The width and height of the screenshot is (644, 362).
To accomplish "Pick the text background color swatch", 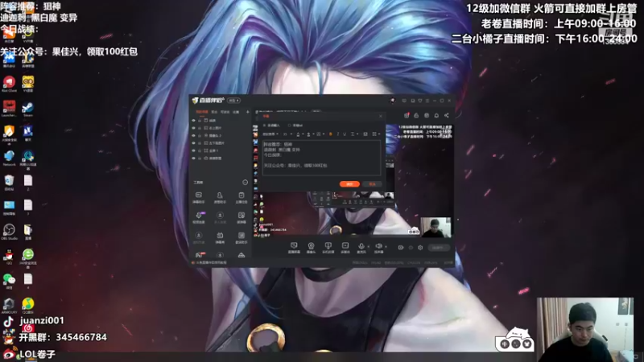I will point(308,134).
